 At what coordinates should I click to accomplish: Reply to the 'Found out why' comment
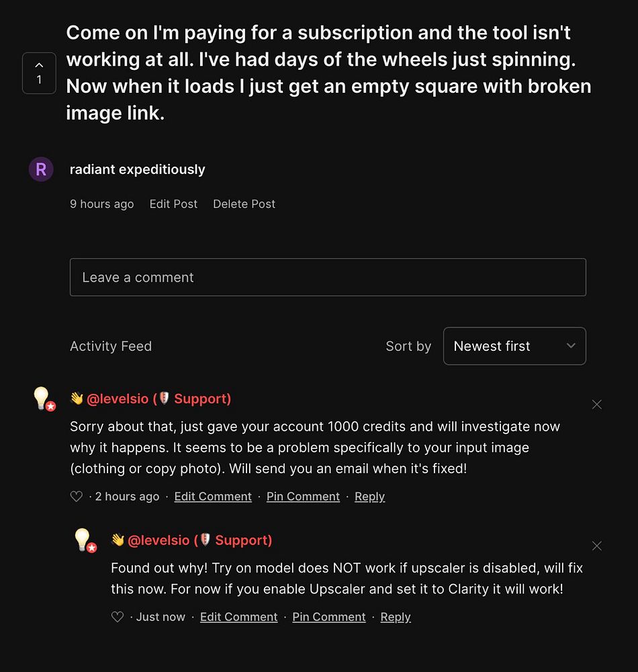(x=396, y=617)
